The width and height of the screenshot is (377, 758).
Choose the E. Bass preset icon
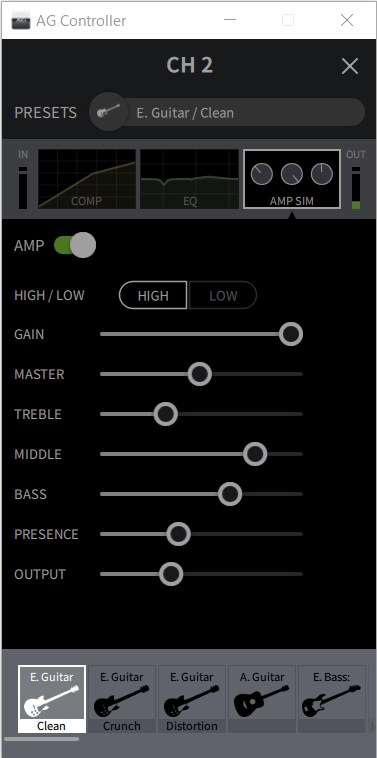(332, 699)
